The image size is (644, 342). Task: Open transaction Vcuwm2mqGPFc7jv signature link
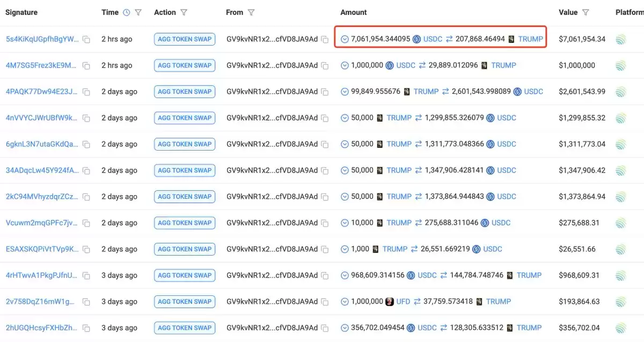click(42, 223)
